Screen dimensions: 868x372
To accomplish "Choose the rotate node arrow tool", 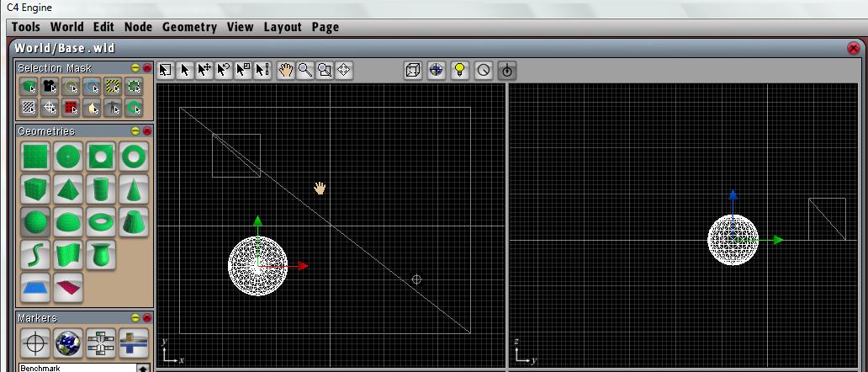I will tap(224, 71).
